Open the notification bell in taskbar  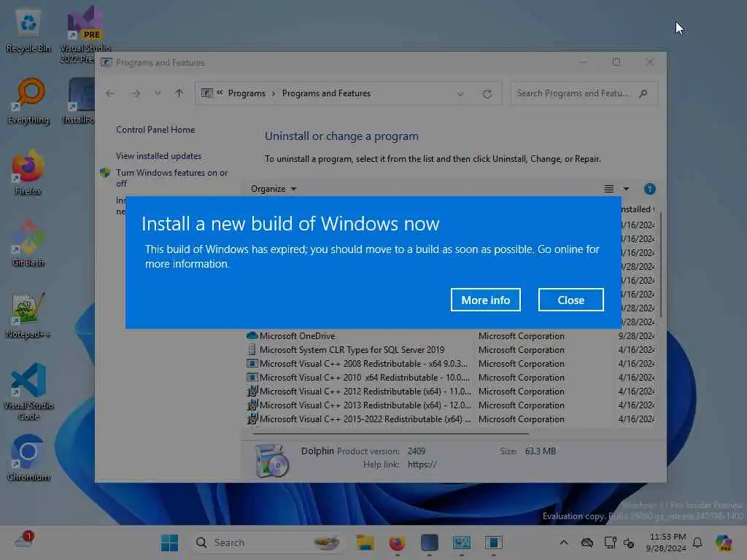click(x=697, y=542)
